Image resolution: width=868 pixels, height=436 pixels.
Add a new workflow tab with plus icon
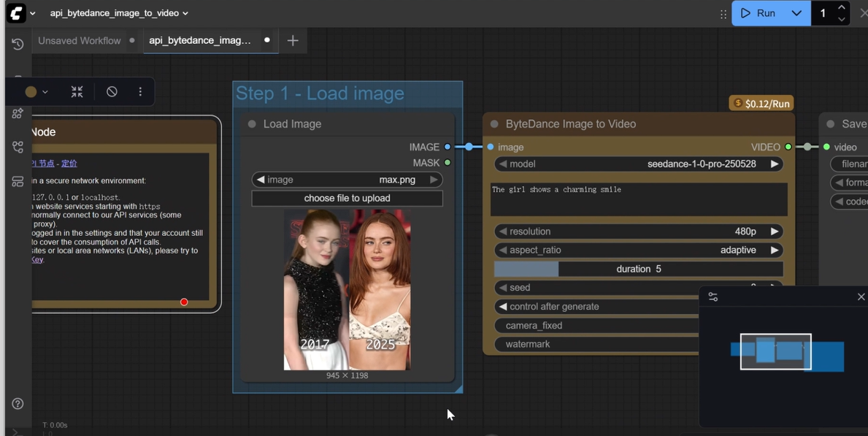click(293, 41)
